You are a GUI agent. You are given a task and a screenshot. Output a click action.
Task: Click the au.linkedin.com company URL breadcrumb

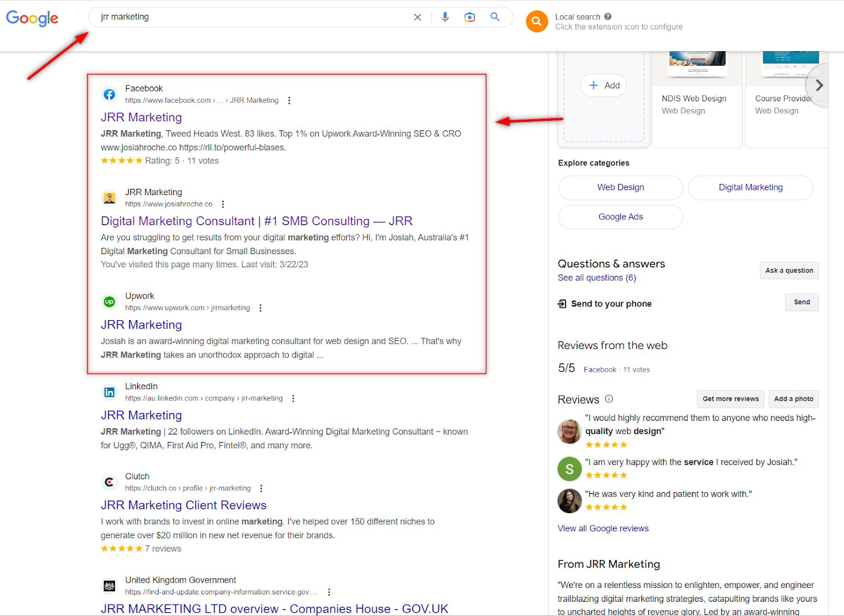pos(204,398)
